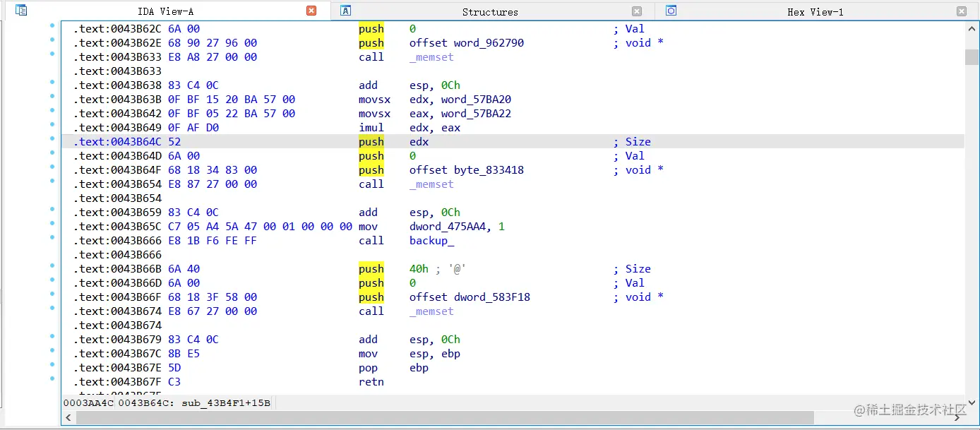This screenshot has width=980, height=430.
Task: Close the Structures tab
Action: tap(637, 11)
